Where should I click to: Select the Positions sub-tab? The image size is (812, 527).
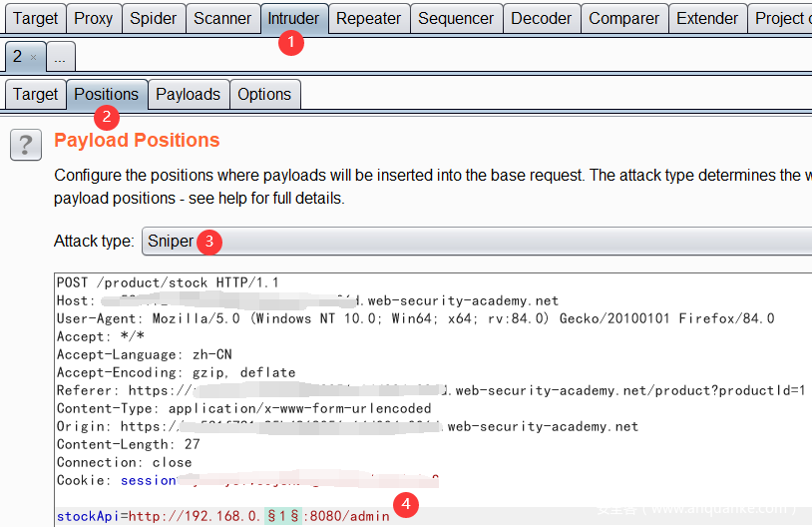[107, 94]
